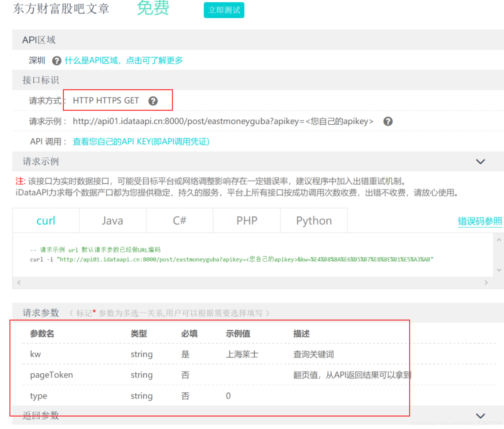
Task: Open 什么是API区域 learn more link
Action: [124, 60]
